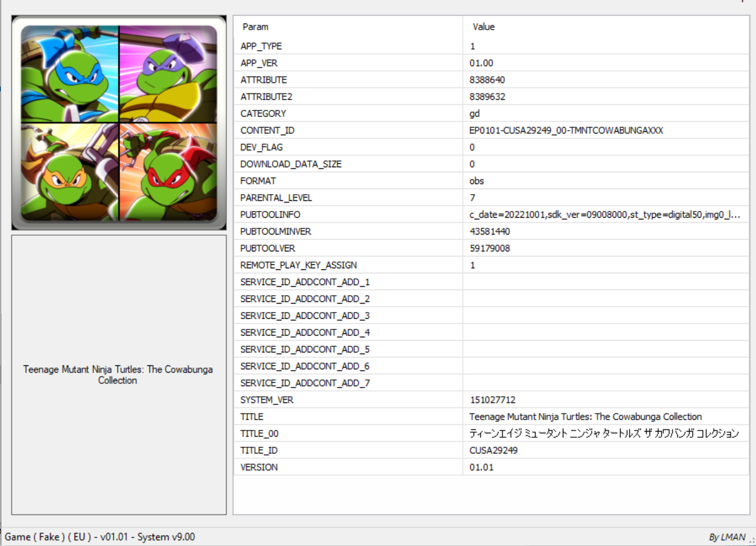Select the PUBTOOLINFO value starting c_date=20221001
The width and height of the screenshot is (756, 546).
coord(605,214)
